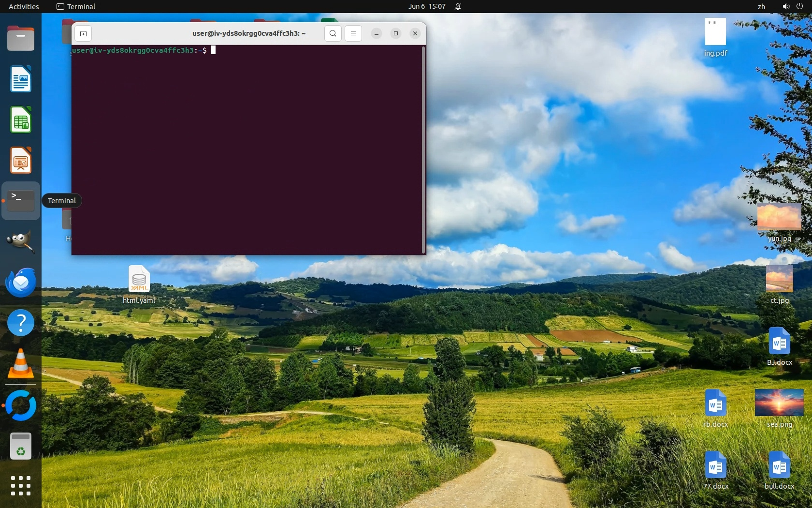Screen dimensions: 812x508
Task: Open the Terminal app menu in top bar
Action: (x=76, y=6)
